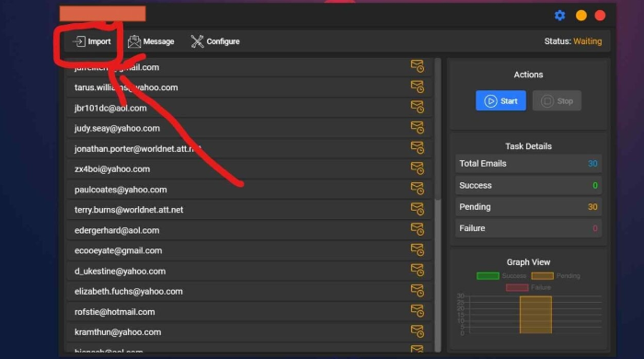Image resolution: width=644 pixels, height=359 pixels.
Task: Toggle the green Success legend swatch
Action: click(488, 276)
